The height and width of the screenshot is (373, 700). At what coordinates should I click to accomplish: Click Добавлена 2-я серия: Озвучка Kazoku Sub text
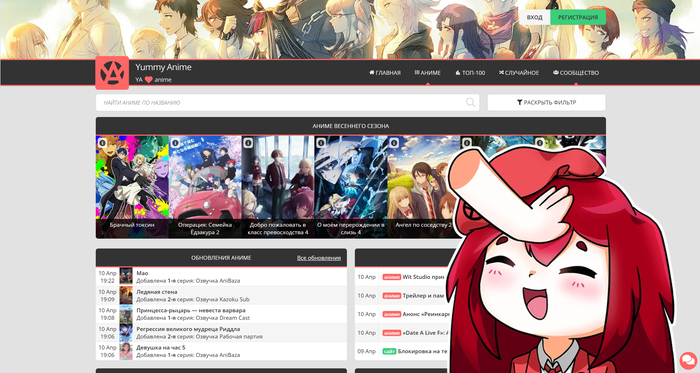tap(193, 299)
